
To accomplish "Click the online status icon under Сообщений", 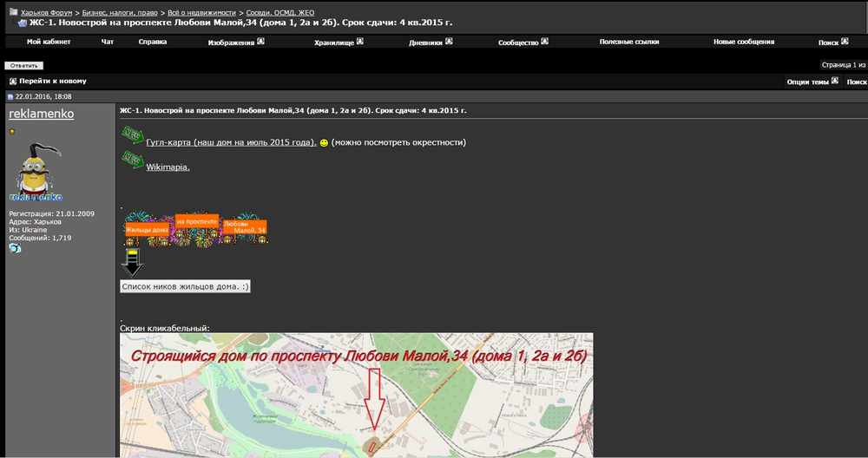I will (15, 248).
